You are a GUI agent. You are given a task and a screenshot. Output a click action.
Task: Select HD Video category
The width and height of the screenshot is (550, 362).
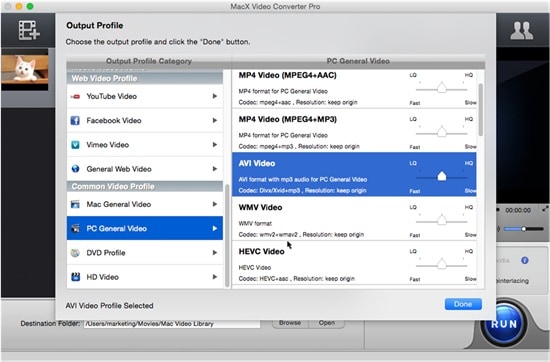coord(145,277)
